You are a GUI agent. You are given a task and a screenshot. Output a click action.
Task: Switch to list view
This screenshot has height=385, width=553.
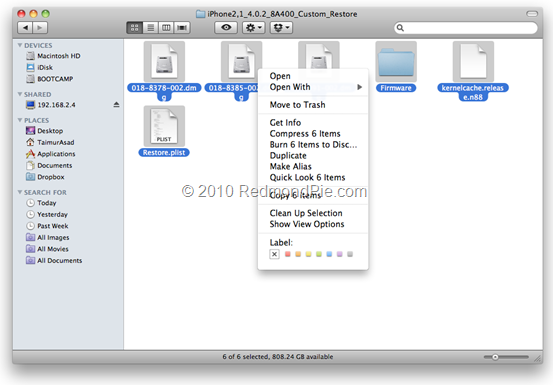tap(151, 28)
